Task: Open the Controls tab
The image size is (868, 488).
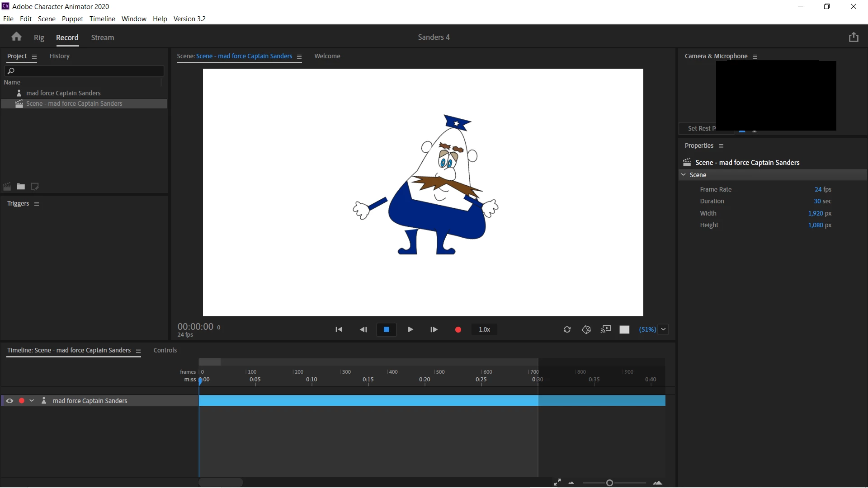Action: coord(165,350)
